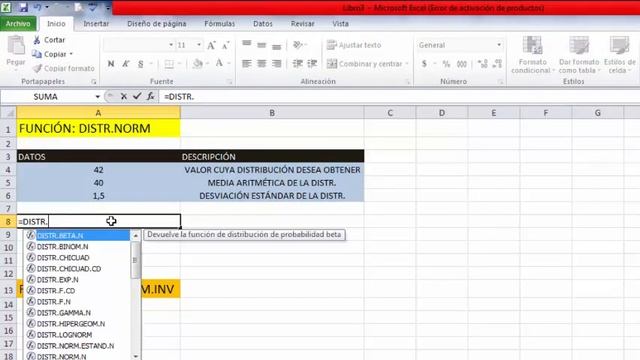
Task: Toggle underline (S) formatting
Action: point(140,64)
